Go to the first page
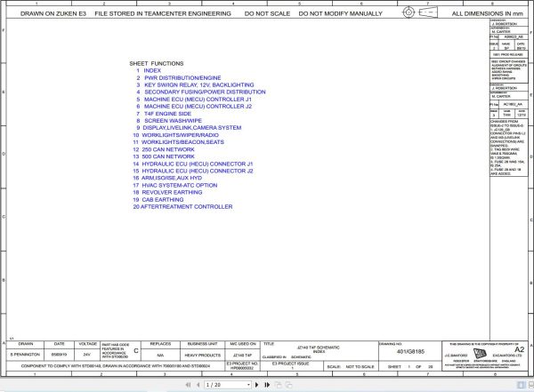The width and height of the screenshot is (534, 392). (x=188, y=385)
